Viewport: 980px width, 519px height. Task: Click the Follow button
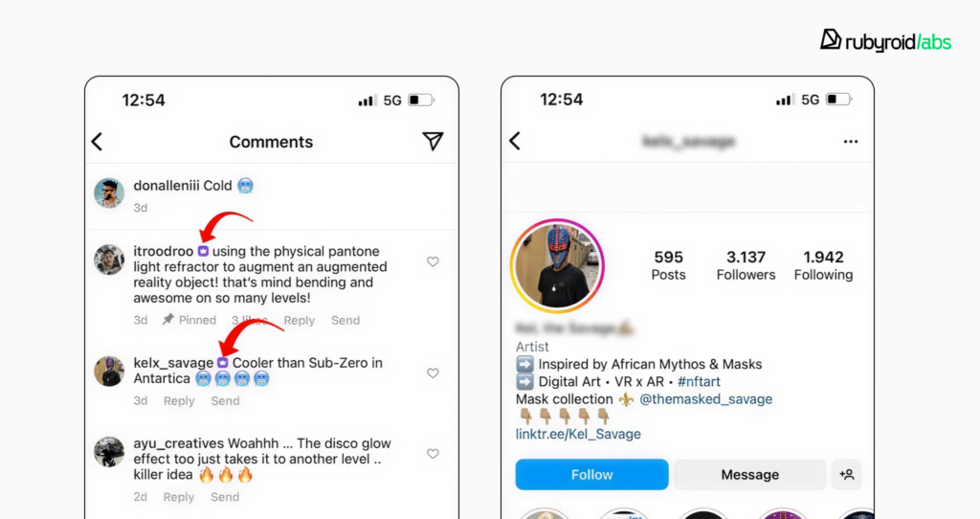(x=591, y=475)
